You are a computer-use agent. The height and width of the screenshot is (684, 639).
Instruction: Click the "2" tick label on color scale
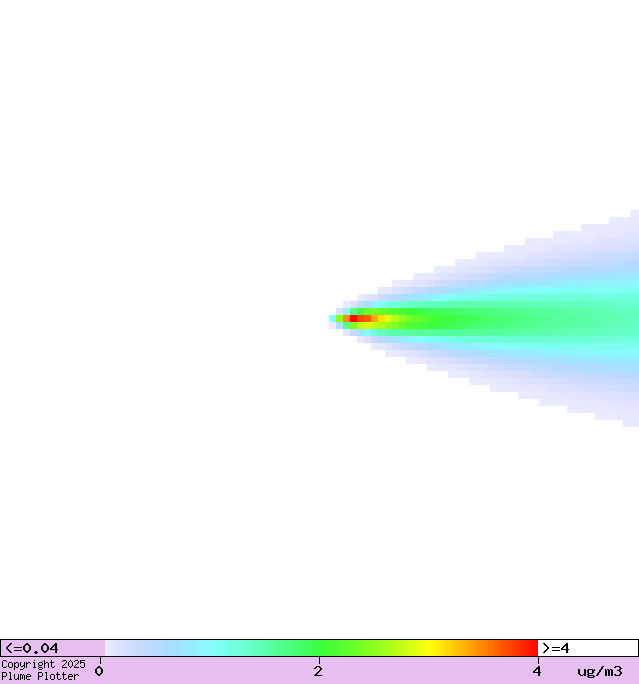click(x=318, y=671)
